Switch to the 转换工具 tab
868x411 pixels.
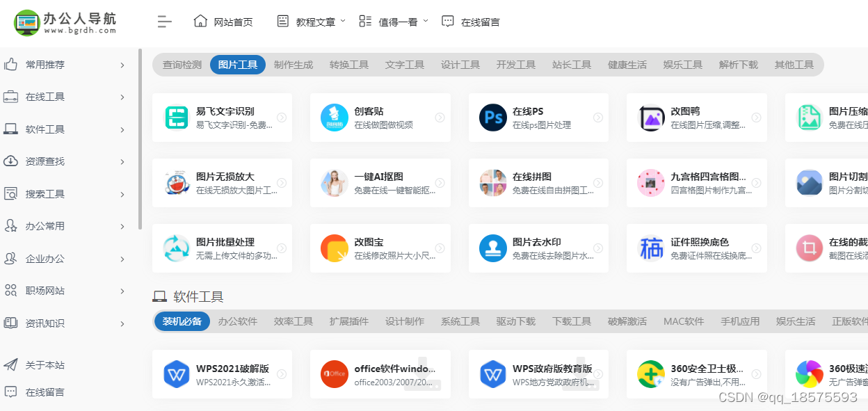(x=349, y=65)
